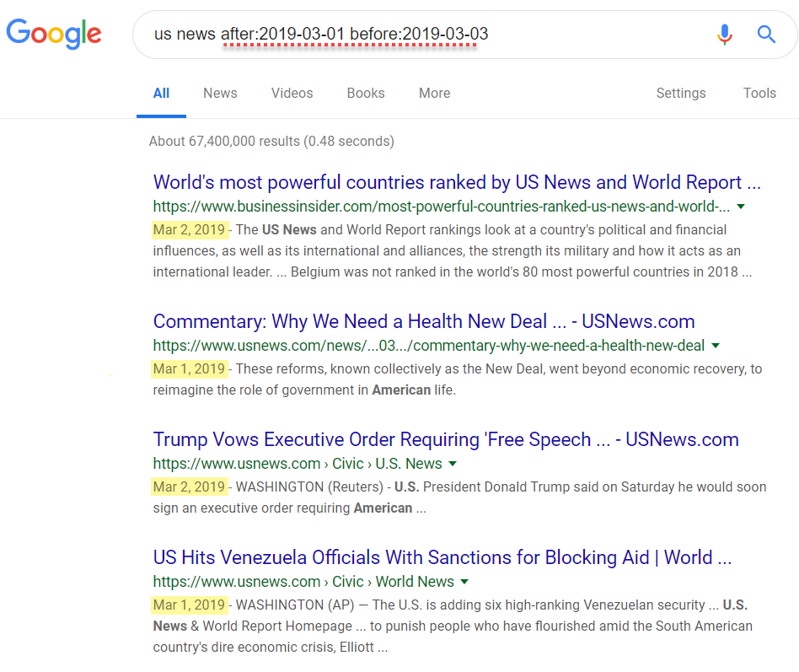The height and width of the screenshot is (672, 799).
Task: Open the Settings menu
Action: 681,94
